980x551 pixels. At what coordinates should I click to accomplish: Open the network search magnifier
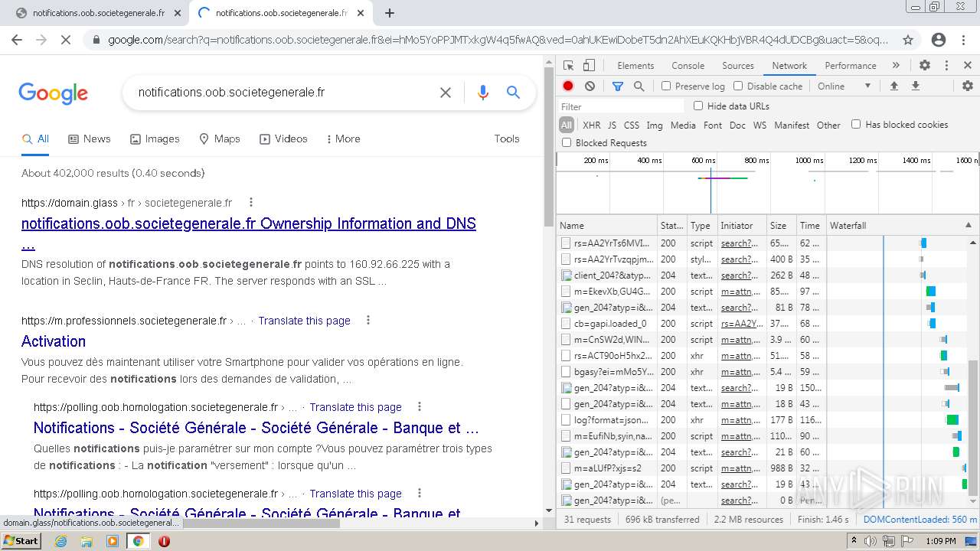click(x=639, y=86)
